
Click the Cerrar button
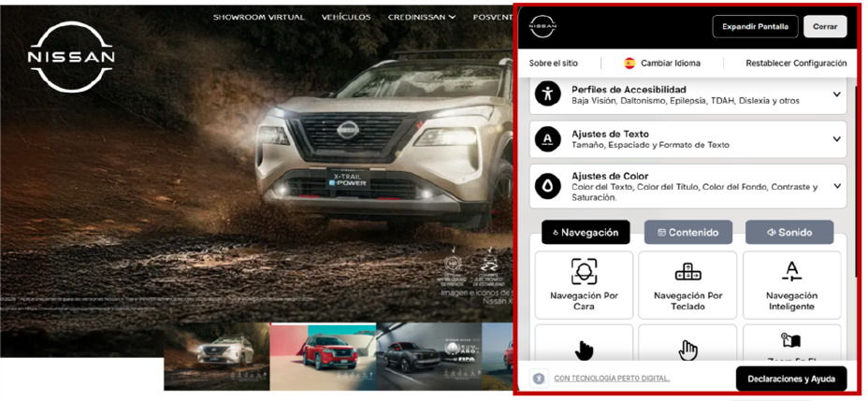pyautogui.click(x=825, y=26)
